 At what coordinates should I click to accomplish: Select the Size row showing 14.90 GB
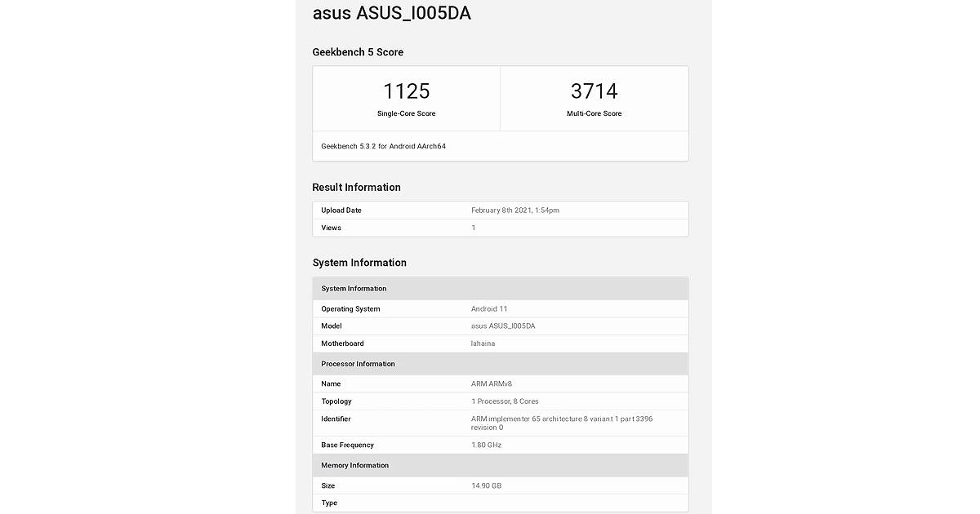500,485
